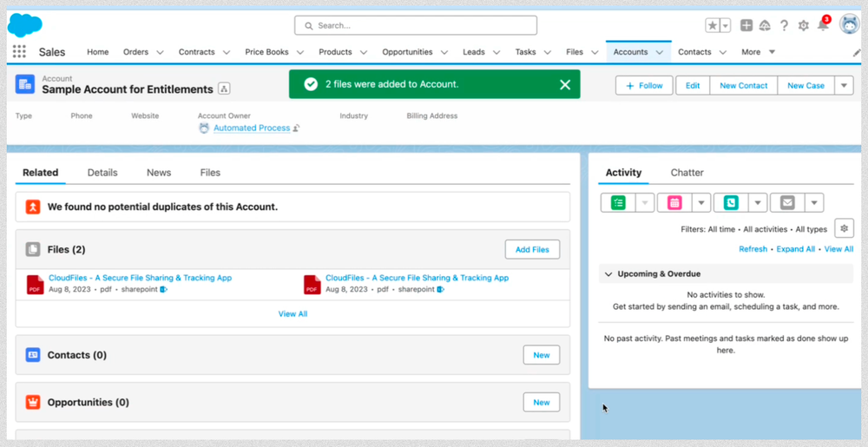The width and height of the screenshot is (868, 447).
Task: Open the App Launcher grid icon
Action: (19, 52)
